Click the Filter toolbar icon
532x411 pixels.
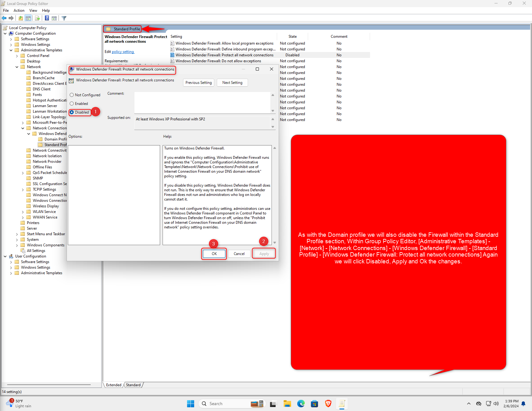tap(64, 18)
